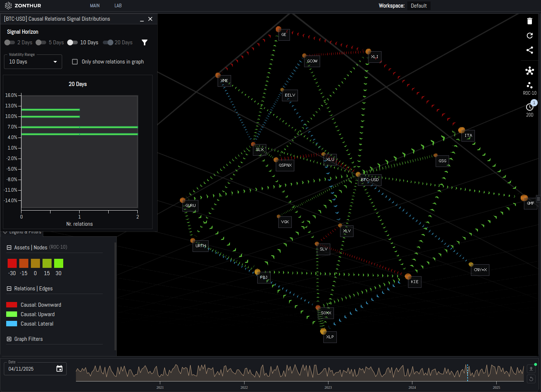The height and width of the screenshot is (392, 541).
Task: Open the calendar date picker icon
Action: 60,369
